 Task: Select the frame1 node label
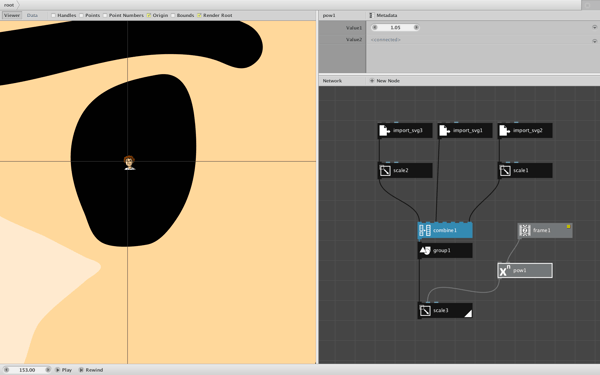(x=541, y=230)
